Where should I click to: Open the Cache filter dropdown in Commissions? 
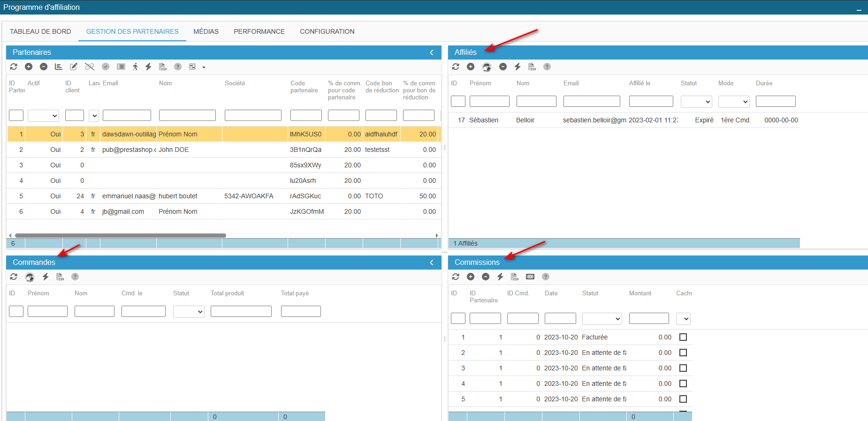[683, 319]
